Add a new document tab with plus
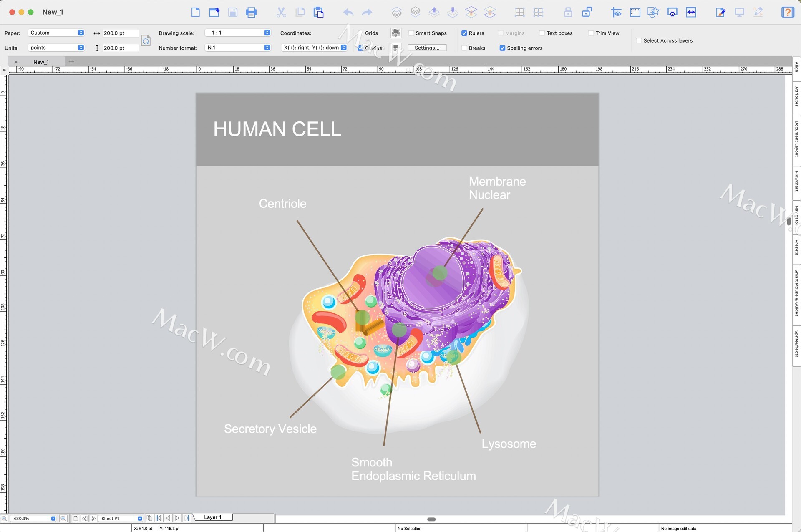The width and height of the screenshot is (801, 532). [71, 61]
